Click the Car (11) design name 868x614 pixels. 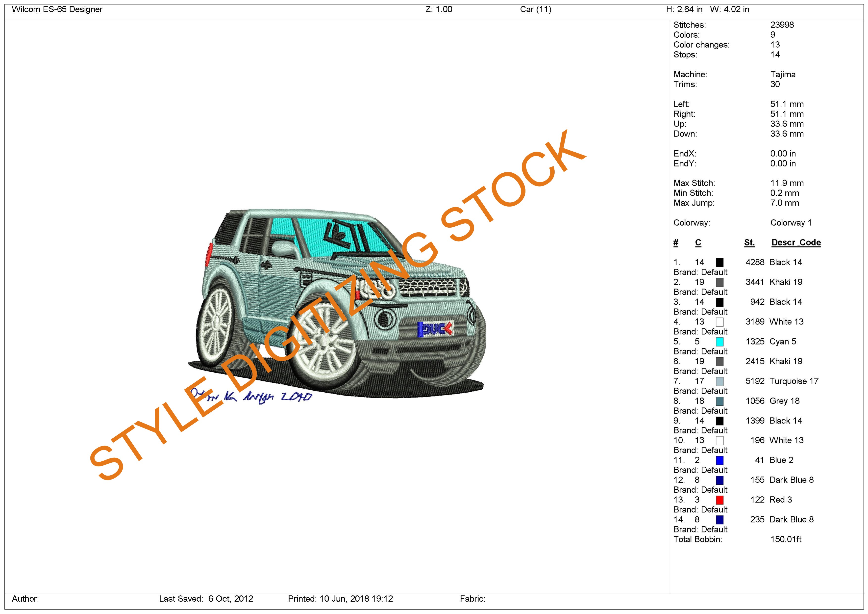535,9
